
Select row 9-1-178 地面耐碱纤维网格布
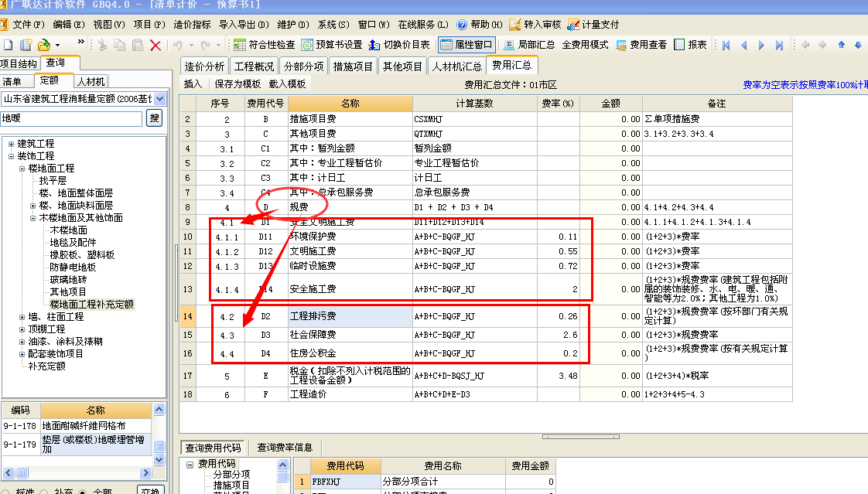coord(77,425)
